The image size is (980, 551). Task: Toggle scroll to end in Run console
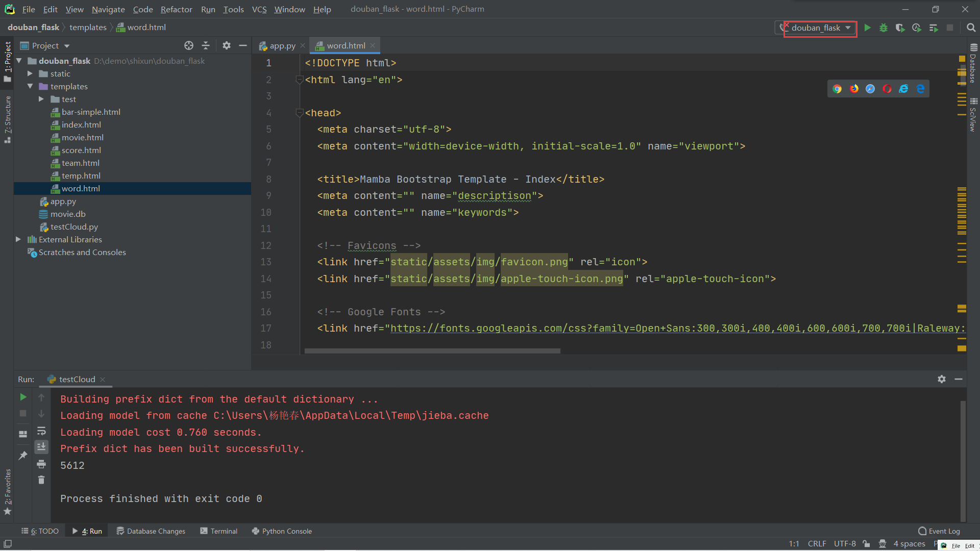click(x=41, y=447)
